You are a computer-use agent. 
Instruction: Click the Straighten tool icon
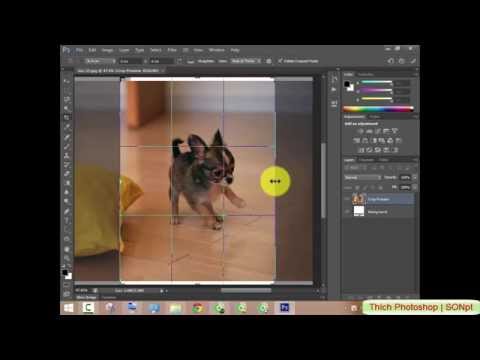coord(191,61)
